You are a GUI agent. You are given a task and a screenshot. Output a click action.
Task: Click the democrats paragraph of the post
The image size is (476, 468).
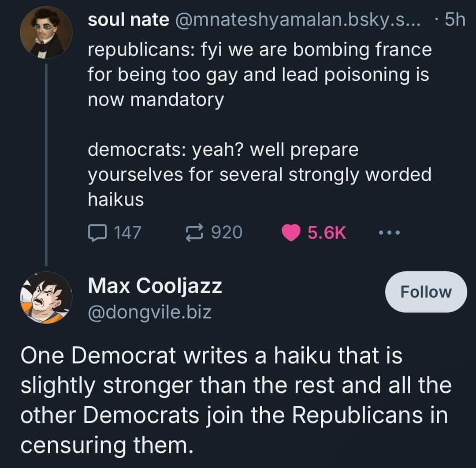(x=260, y=174)
